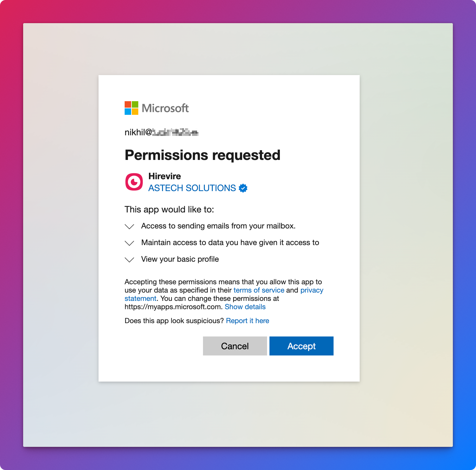Select the 'View your basic profile' label

click(x=180, y=259)
